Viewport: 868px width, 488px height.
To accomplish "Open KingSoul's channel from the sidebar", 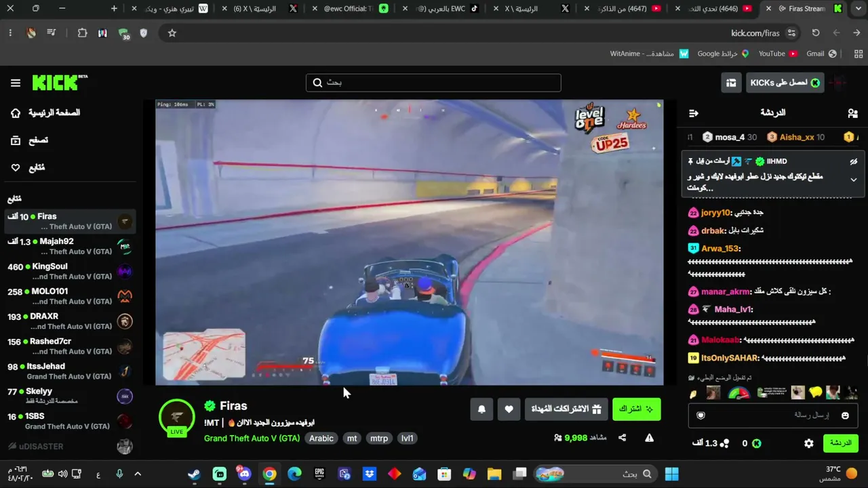I will point(70,271).
